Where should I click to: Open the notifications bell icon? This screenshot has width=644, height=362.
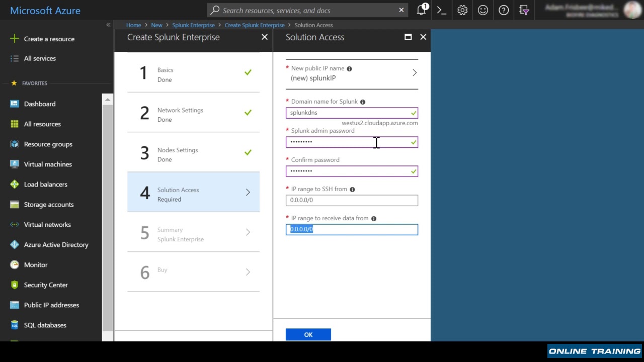tap(422, 10)
